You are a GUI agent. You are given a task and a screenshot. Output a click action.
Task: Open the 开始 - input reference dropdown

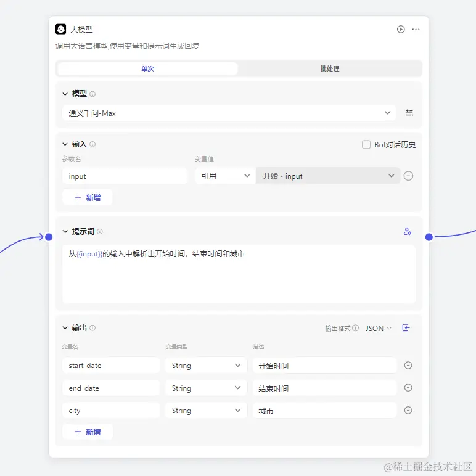click(327, 176)
